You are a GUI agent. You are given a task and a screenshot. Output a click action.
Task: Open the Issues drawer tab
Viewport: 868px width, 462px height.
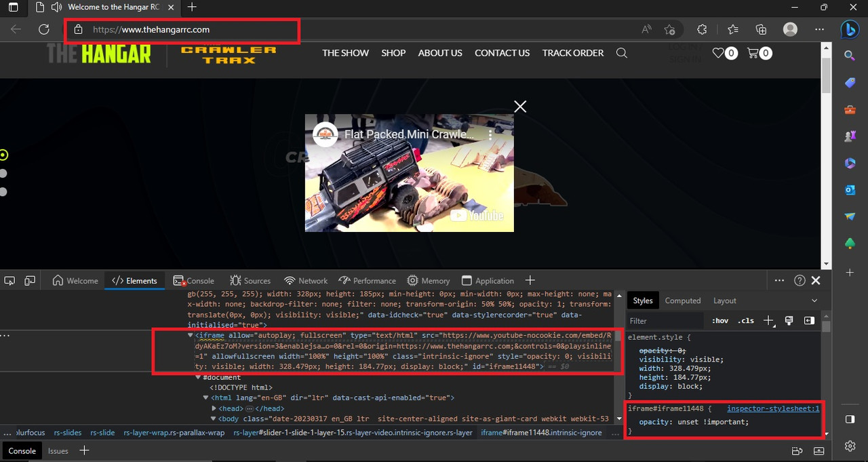(x=58, y=450)
